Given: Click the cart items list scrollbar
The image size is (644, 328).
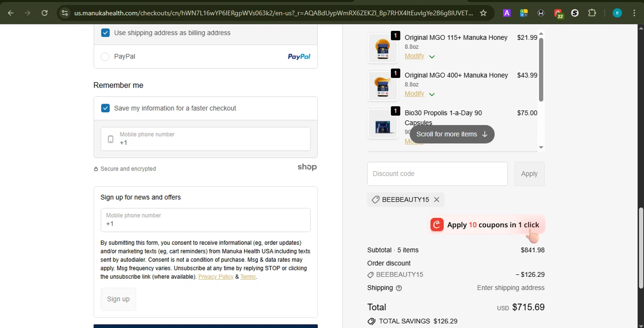Looking at the screenshot, I should (x=541, y=69).
